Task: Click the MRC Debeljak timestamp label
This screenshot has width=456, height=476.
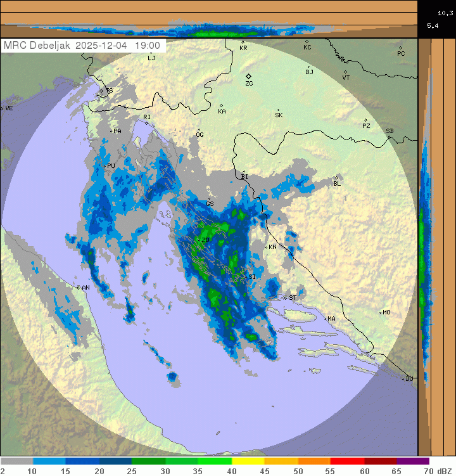Action: point(82,46)
